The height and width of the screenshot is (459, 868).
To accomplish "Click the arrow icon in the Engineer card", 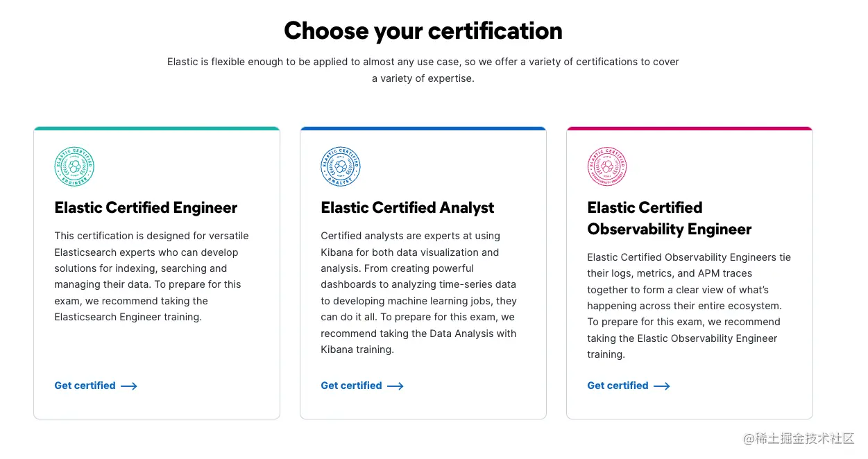I will click(x=129, y=386).
